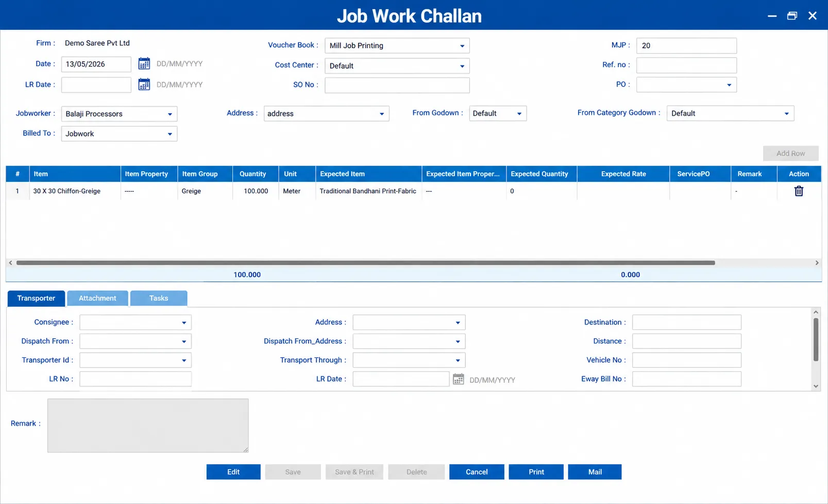This screenshot has width=828, height=504.
Task: Switch to the Attachment tab
Action: coord(97,298)
